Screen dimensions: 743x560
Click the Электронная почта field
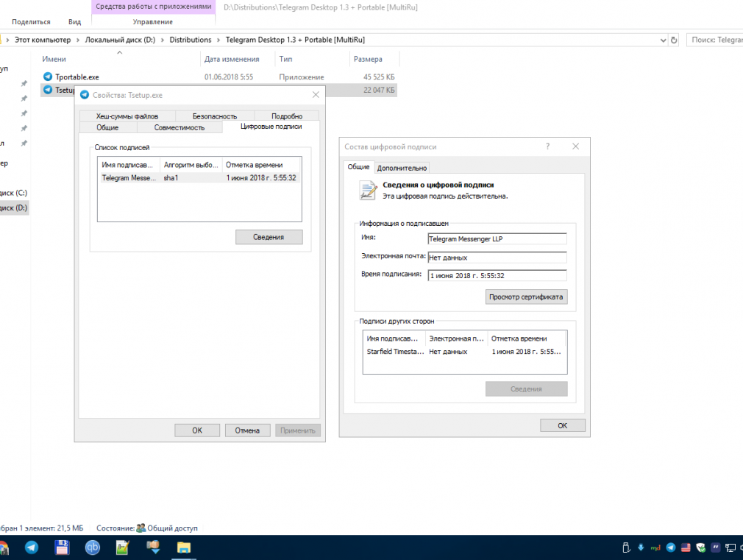pos(497,258)
